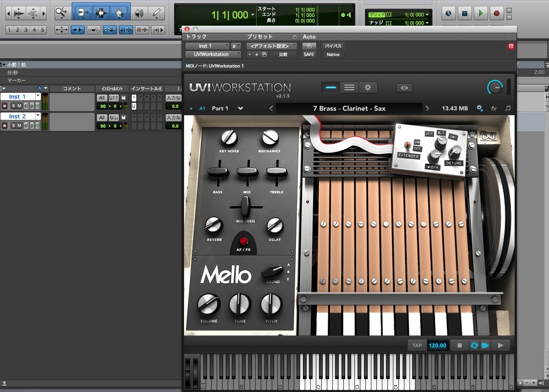This screenshot has width=549, height=392.
Task: Click the BASS EQ slider
Action: [218, 173]
